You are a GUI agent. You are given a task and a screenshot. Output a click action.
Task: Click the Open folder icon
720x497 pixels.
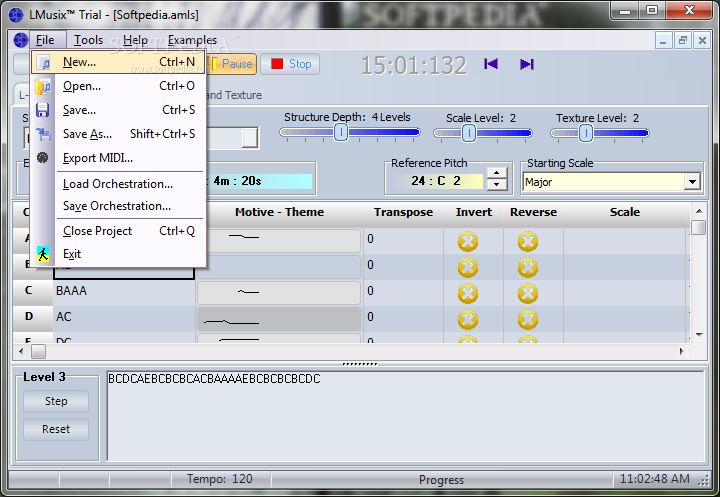click(x=43, y=86)
